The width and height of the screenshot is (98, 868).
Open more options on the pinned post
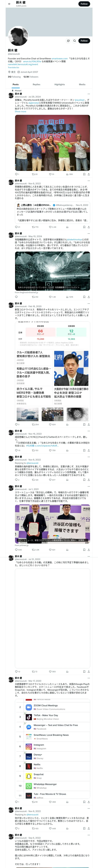point(89,94)
